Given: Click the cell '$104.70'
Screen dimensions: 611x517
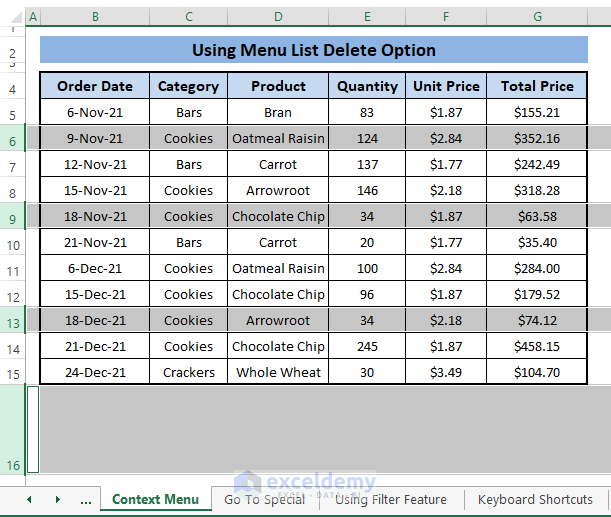Looking at the screenshot, I should pos(537,372).
